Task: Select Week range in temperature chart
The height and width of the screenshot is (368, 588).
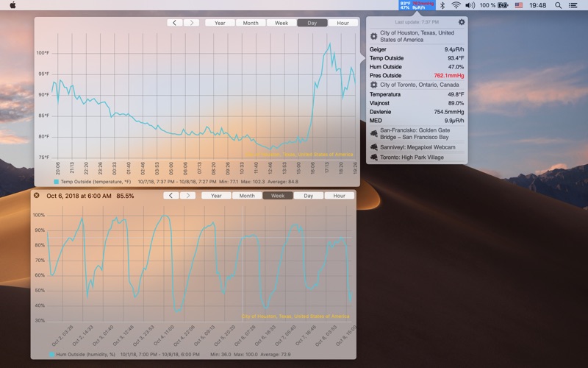Action: pyautogui.click(x=282, y=23)
